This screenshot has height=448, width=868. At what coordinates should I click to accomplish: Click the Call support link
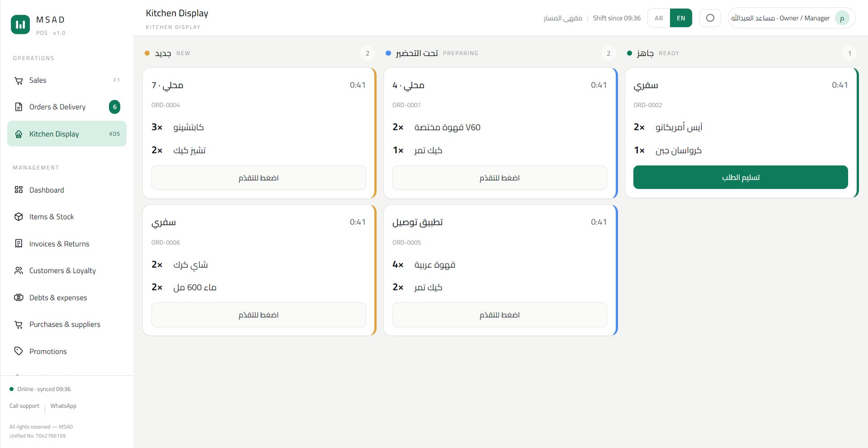click(24, 406)
